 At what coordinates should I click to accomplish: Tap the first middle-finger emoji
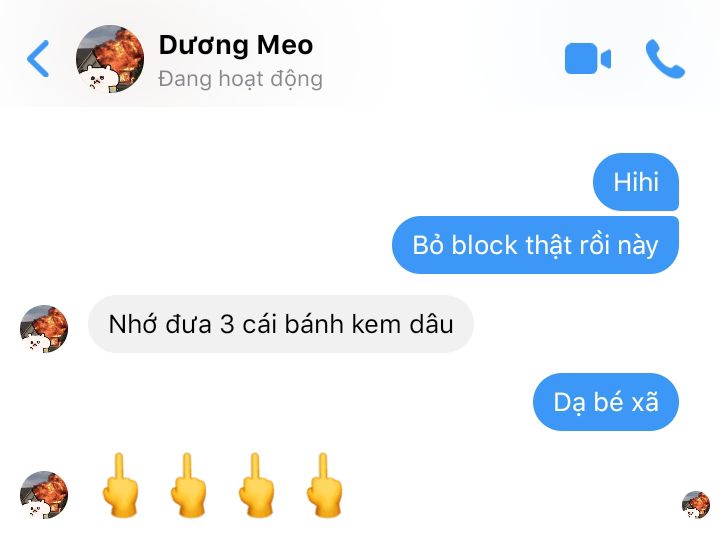click(x=120, y=485)
